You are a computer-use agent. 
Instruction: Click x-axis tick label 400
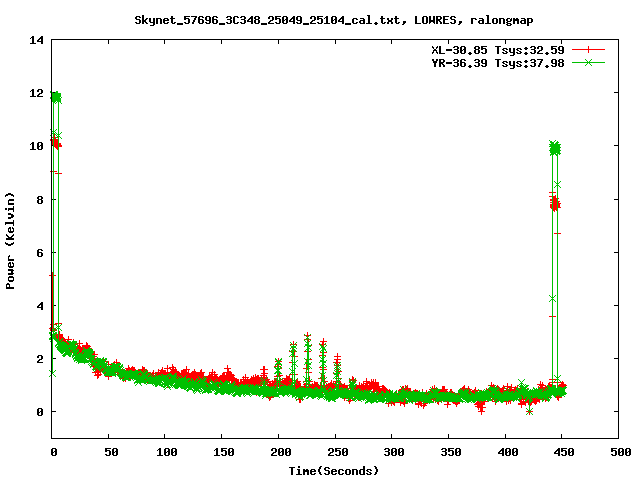point(508,452)
